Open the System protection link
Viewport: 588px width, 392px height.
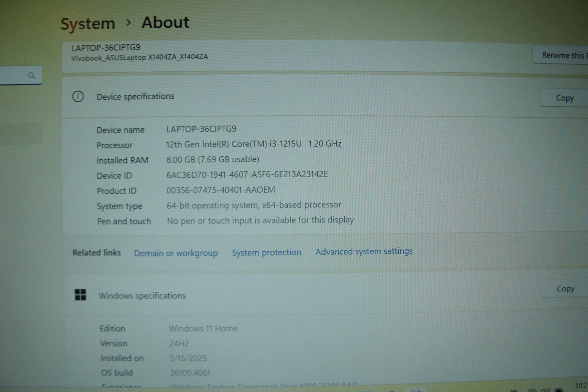(x=266, y=252)
